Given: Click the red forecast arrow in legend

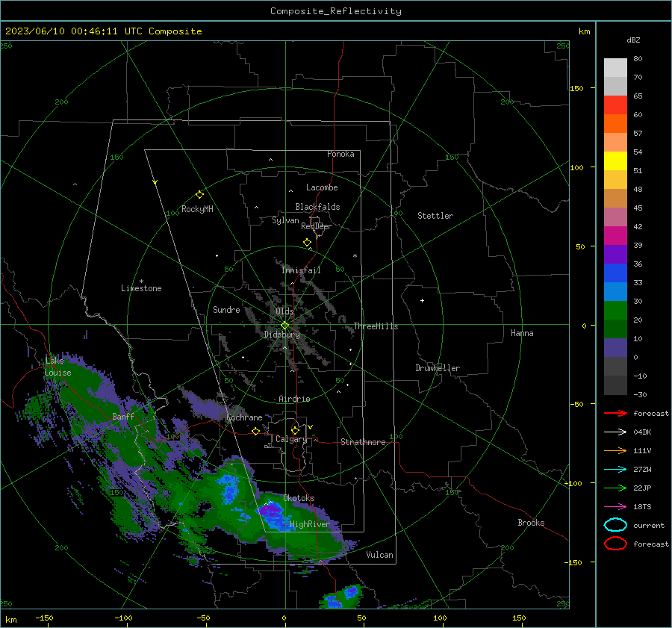Looking at the screenshot, I should (615, 413).
